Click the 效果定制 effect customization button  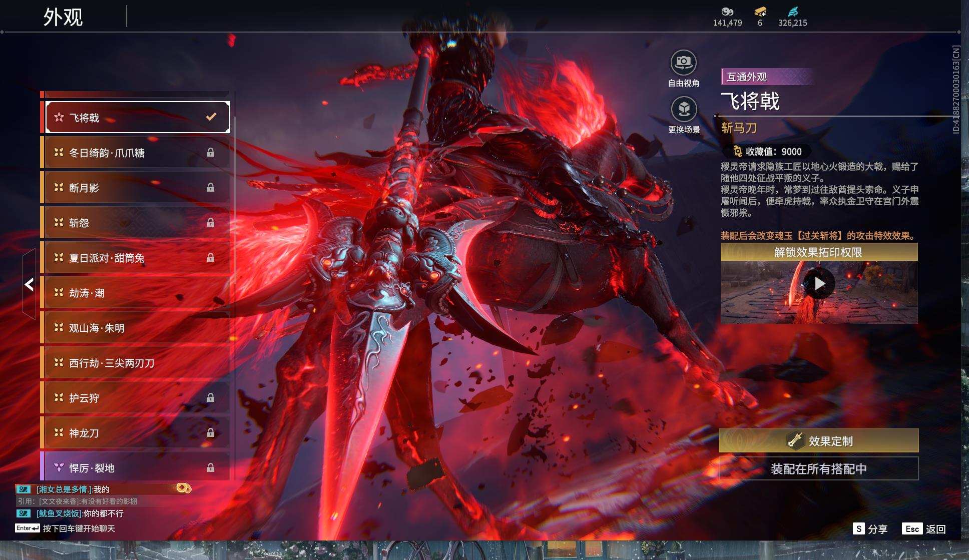click(819, 440)
